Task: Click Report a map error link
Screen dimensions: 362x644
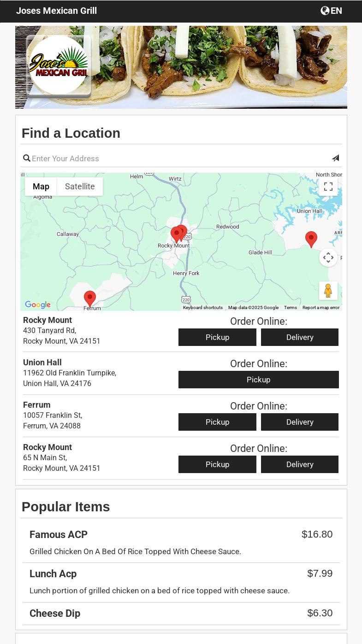Action: tap(320, 308)
